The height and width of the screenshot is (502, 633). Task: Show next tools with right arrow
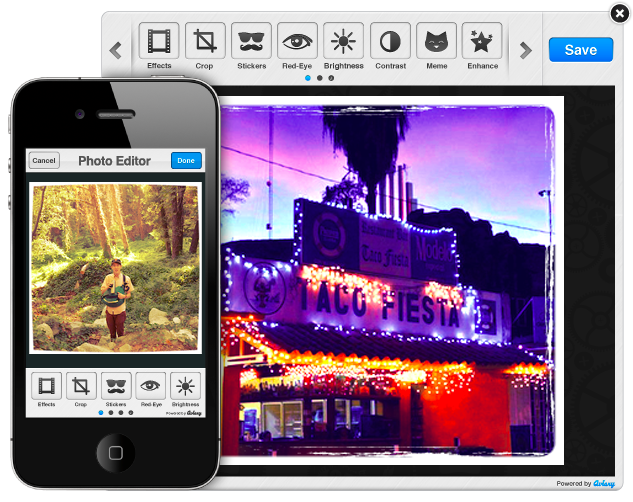pyautogui.click(x=525, y=50)
